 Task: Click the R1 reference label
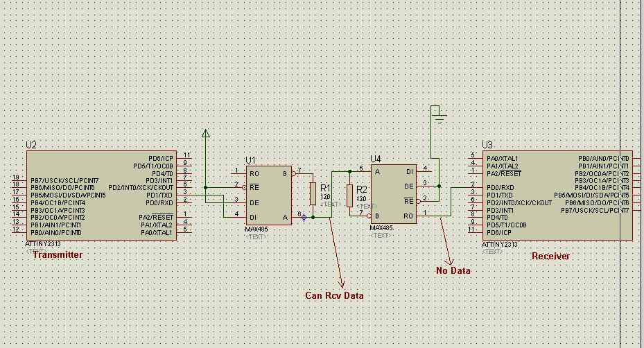pos(325,188)
